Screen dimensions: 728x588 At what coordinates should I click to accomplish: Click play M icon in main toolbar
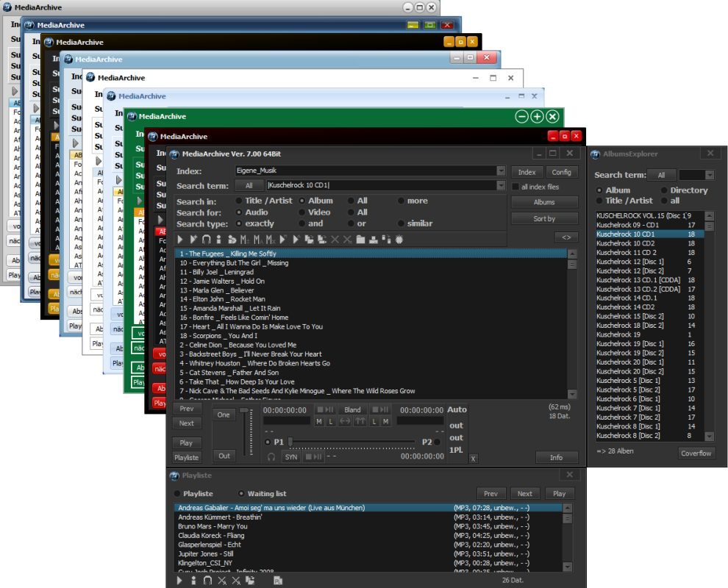click(283, 240)
